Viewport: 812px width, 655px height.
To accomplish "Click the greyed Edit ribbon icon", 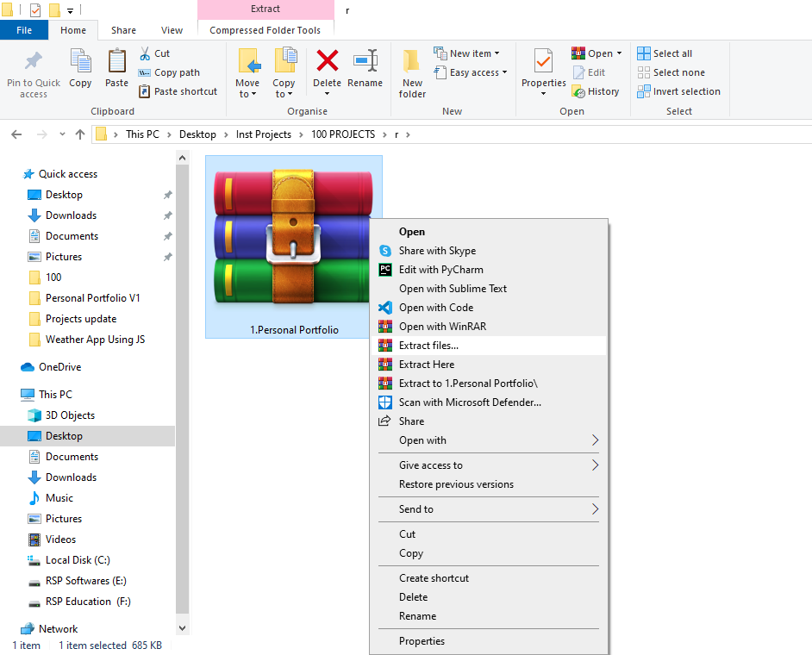I will [x=589, y=72].
